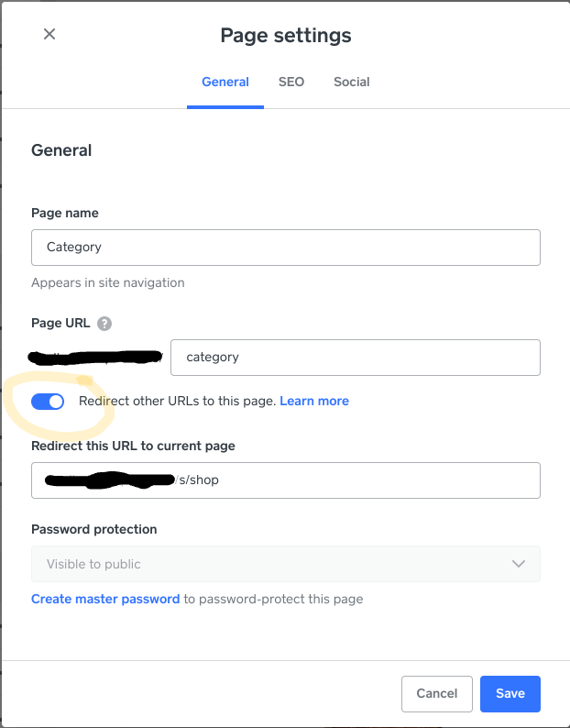Click the Password protection label
Viewport: 570px width, 728px height.
coord(93,529)
